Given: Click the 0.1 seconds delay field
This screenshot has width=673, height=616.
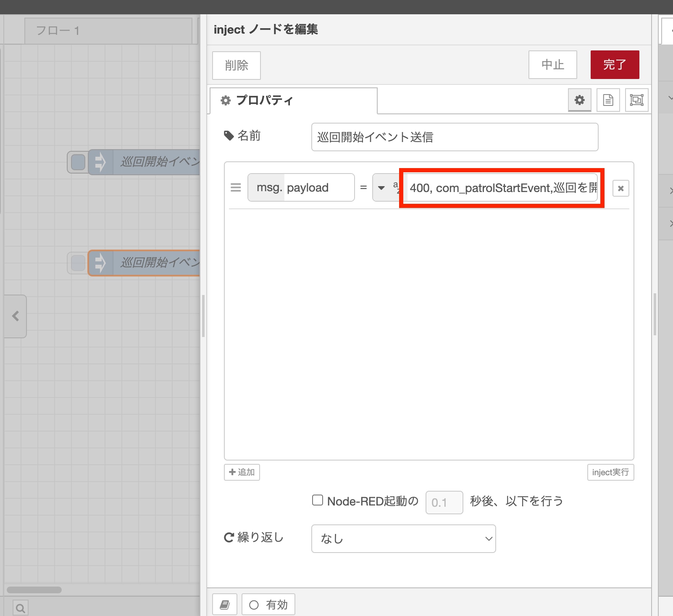Looking at the screenshot, I should pyautogui.click(x=444, y=503).
